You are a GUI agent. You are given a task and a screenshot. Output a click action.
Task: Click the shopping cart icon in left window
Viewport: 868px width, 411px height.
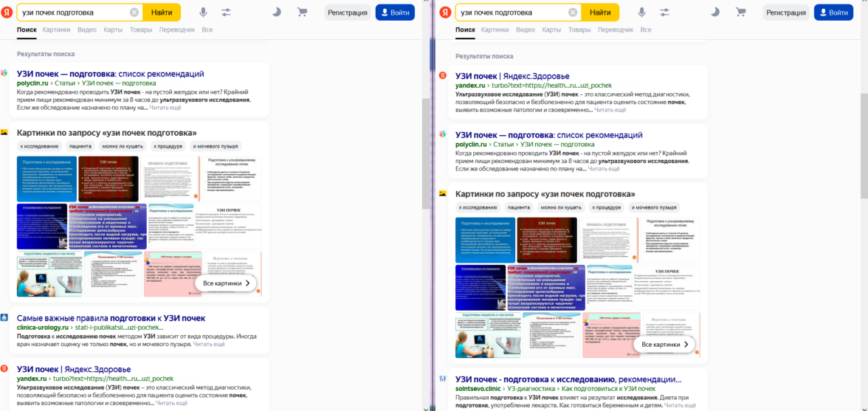302,13
